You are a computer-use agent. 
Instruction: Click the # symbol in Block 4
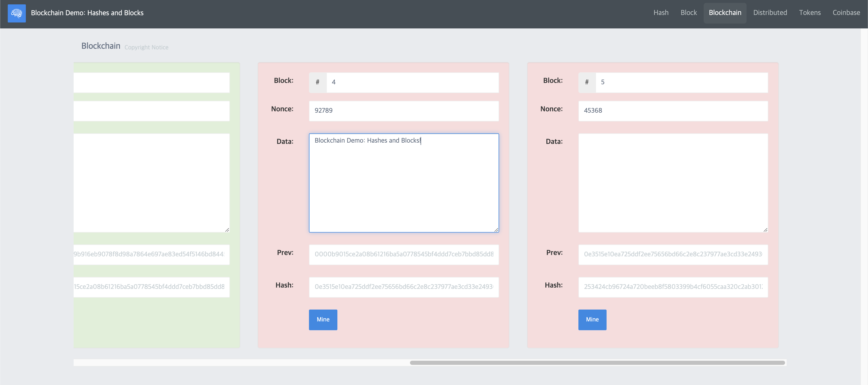point(317,82)
